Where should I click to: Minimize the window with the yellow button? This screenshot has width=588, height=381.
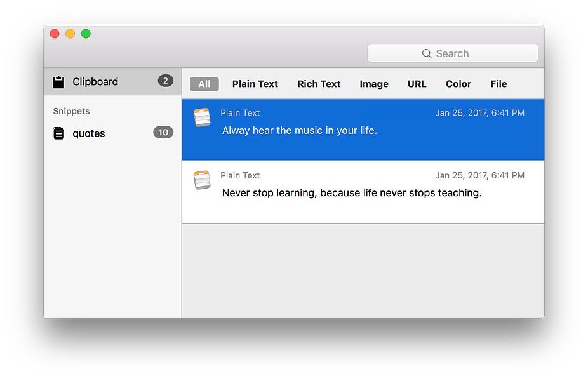(70, 34)
